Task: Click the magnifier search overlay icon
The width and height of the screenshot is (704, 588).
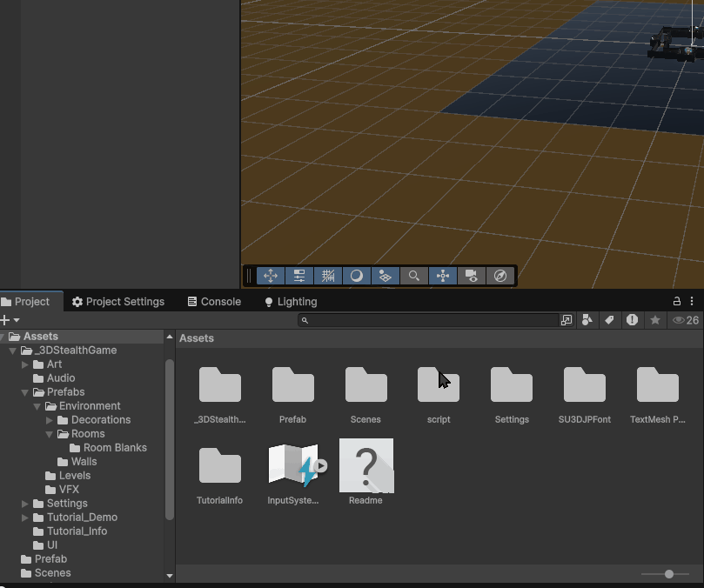Action: [414, 276]
